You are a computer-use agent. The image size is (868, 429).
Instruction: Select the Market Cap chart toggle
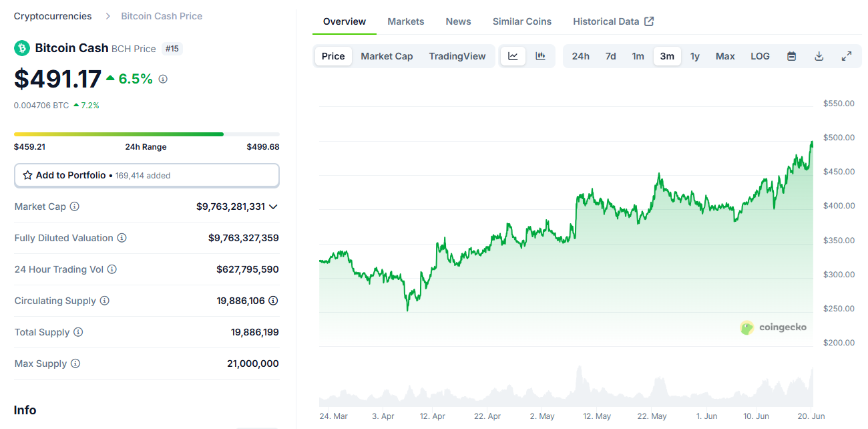387,56
